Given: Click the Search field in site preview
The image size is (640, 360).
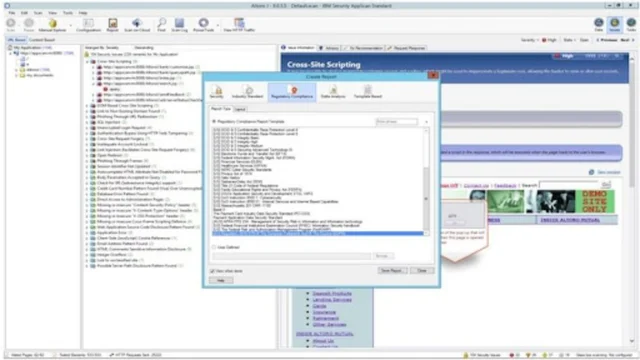Looking at the screenshot, I should tap(570, 185).
